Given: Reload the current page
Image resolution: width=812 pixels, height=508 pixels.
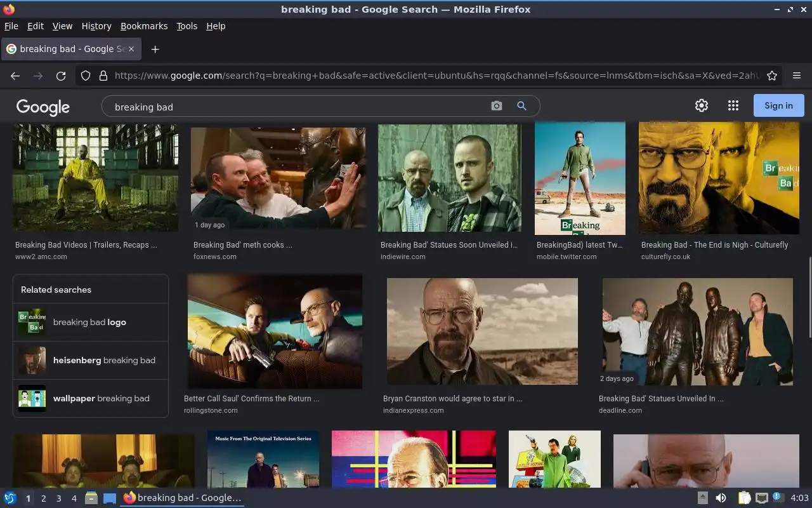Looking at the screenshot, I should (61, 76).
